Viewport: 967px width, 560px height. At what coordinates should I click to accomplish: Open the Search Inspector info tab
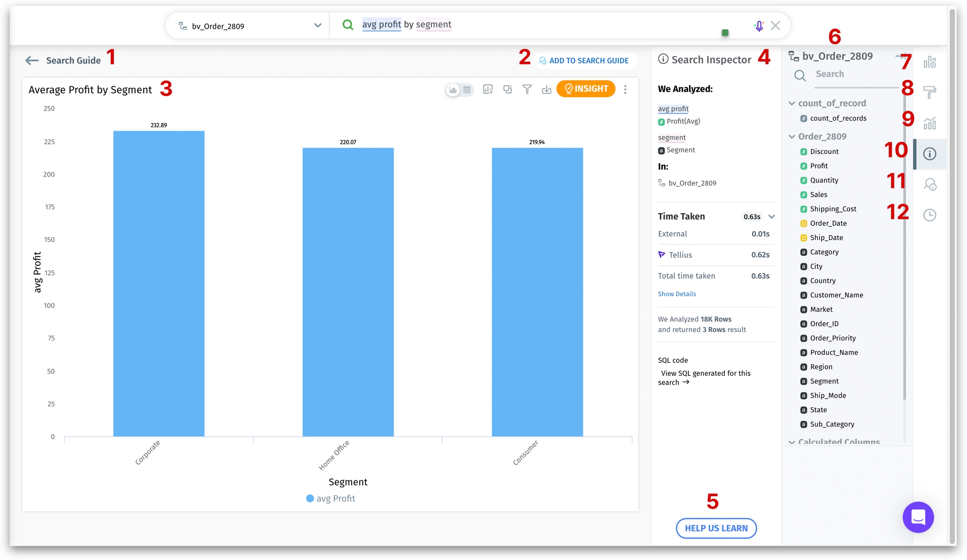(x=930, y=154)
